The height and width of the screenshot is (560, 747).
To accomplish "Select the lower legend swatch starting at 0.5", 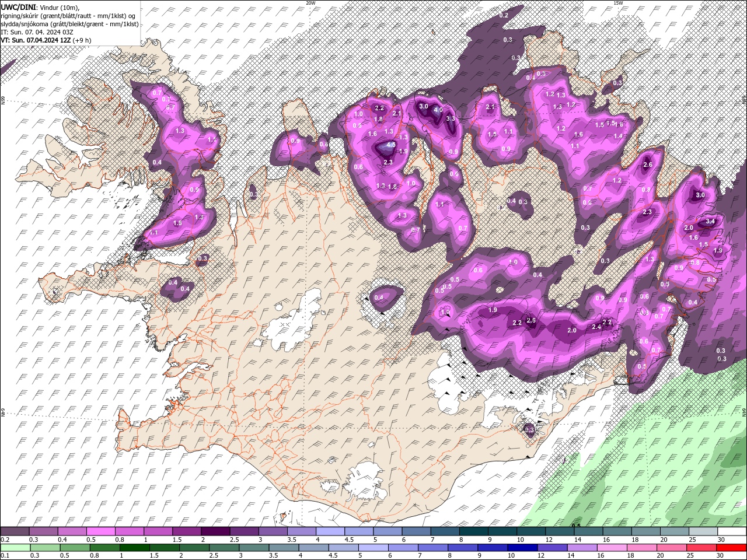I will (75, 548).
